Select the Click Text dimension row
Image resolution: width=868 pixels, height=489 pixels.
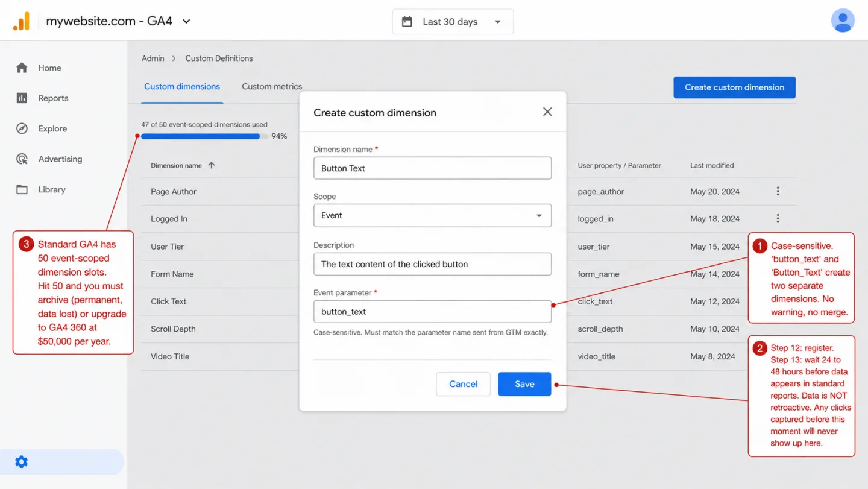click(468, 301)
